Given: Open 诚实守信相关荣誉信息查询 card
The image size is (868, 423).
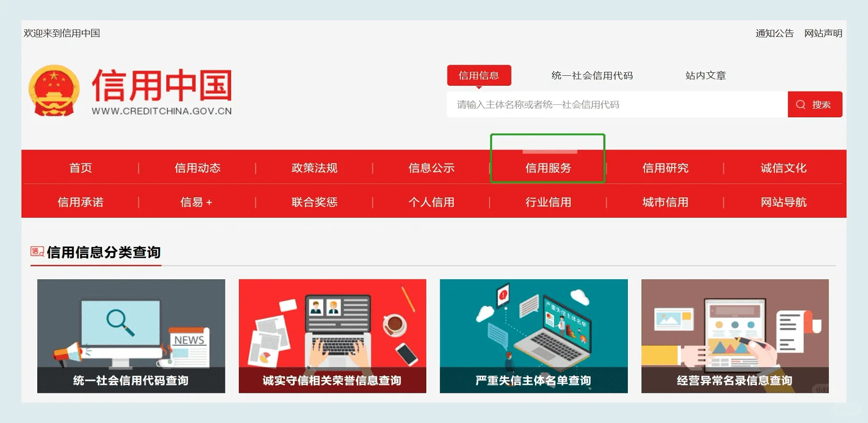Looking at the screenshot, I should click(x=333, y=336).
